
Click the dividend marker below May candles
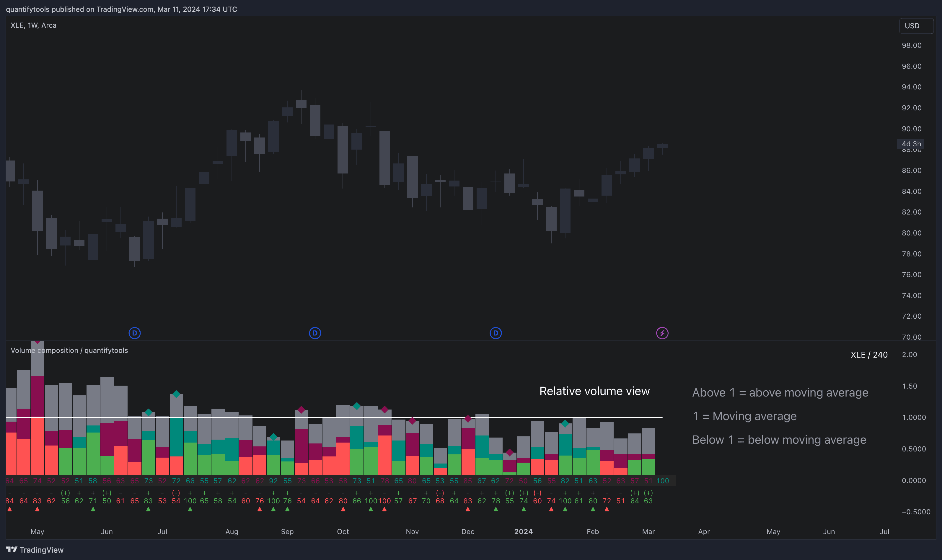(135, 333)
